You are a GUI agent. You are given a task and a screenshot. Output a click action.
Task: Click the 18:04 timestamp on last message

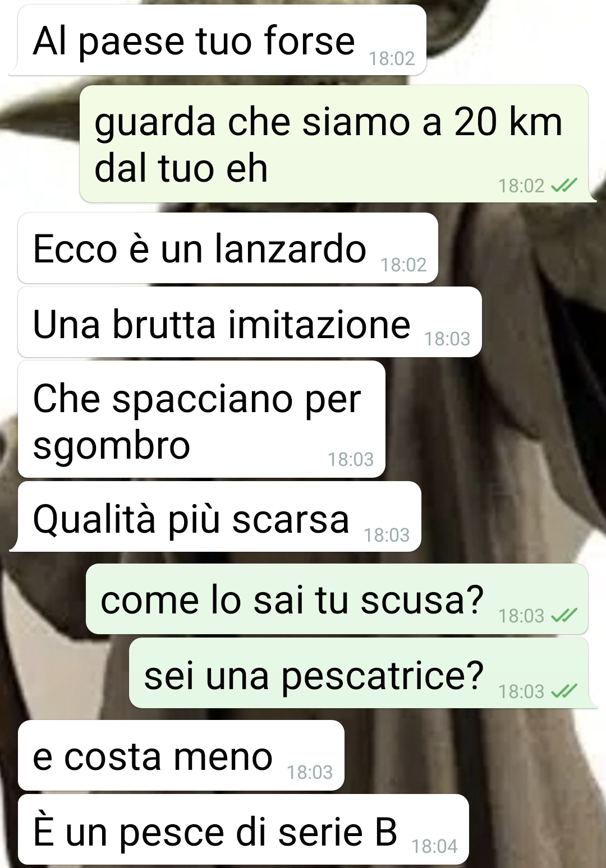pyautogui.click(x=435, y=846)
